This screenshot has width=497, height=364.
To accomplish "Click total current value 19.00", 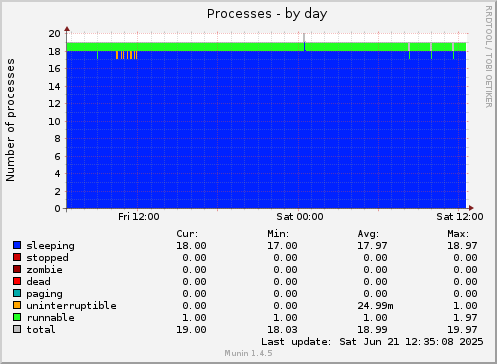I will pos(191,330).
